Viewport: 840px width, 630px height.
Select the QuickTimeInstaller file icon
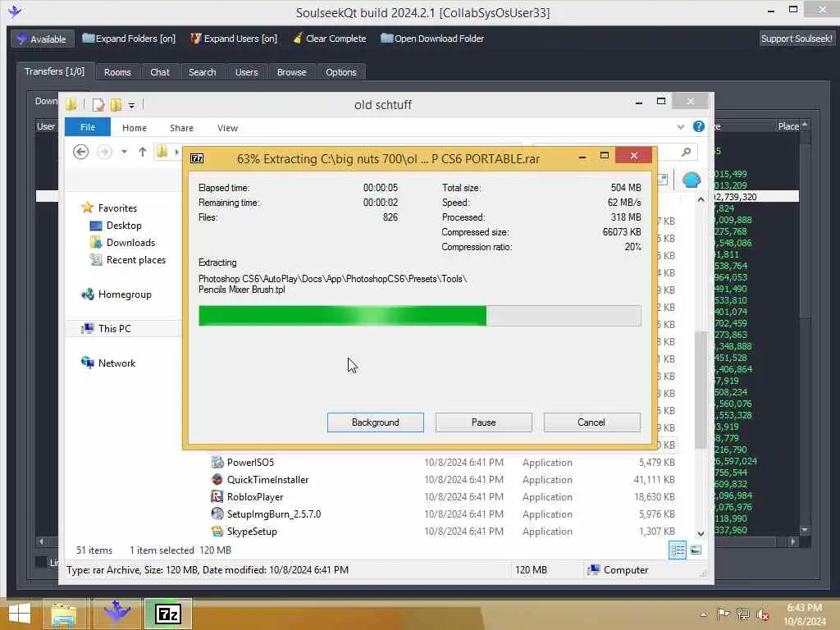pyautogui.click(x=217, y=479)
